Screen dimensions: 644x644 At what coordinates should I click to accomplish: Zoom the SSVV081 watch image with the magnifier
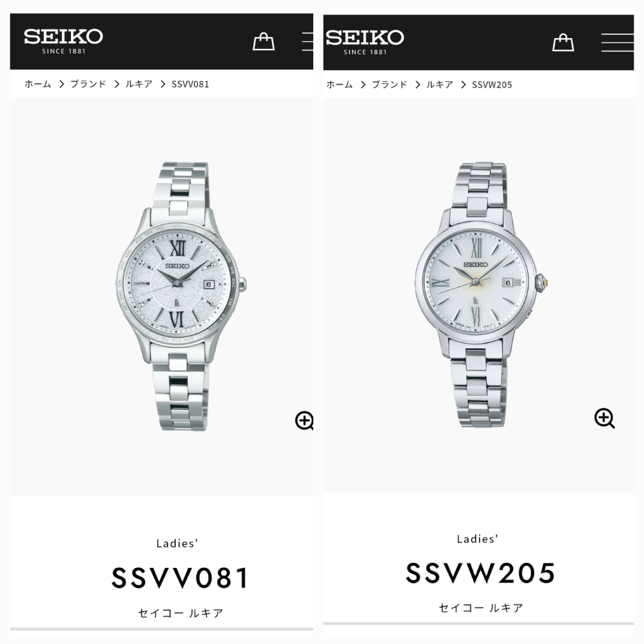click(304, 420)
